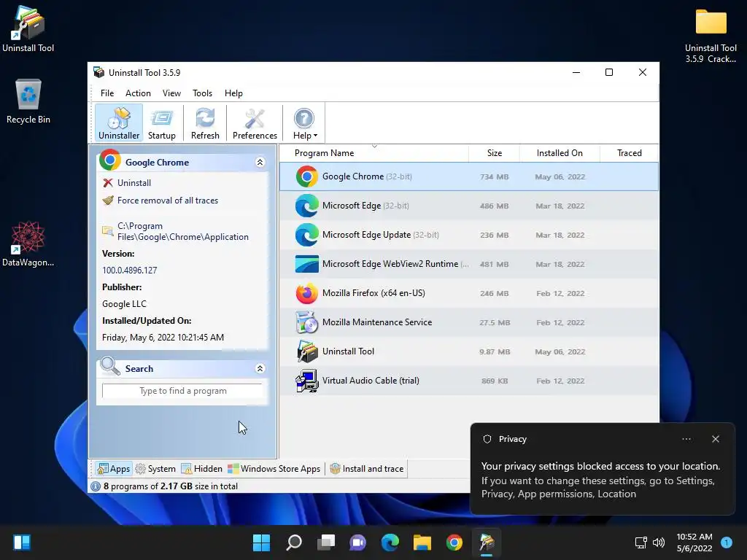
Task: Switch to the Hidden tab
Action: pyautogui.click(x=202, y=469)
